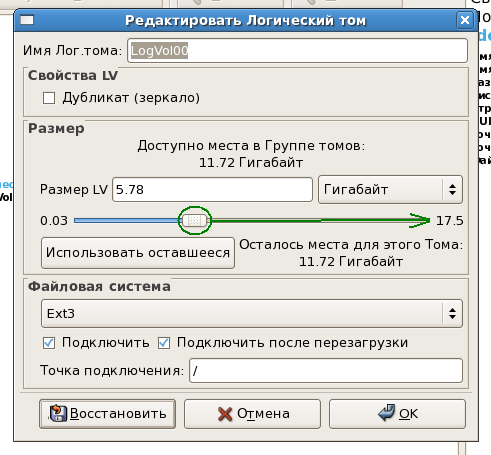The image size is (491, 455).
Task: Click the window menu icon in title bar
Action: pyautogui.click(x=27, y=20)
